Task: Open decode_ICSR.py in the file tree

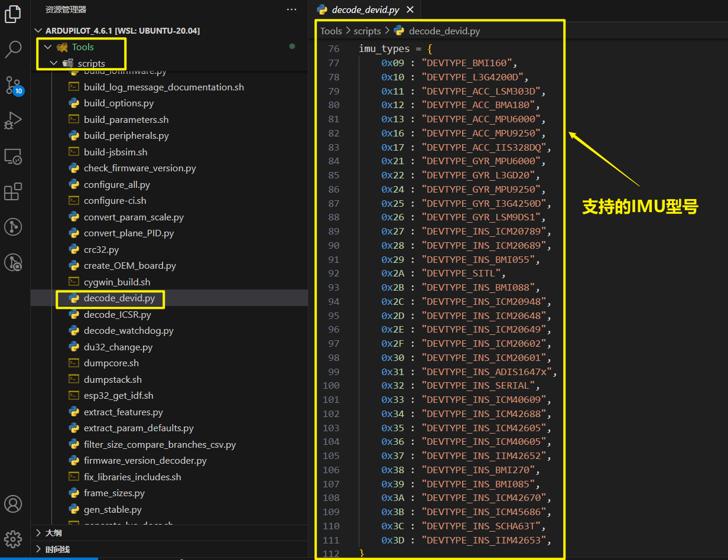Action: [117, 314]
